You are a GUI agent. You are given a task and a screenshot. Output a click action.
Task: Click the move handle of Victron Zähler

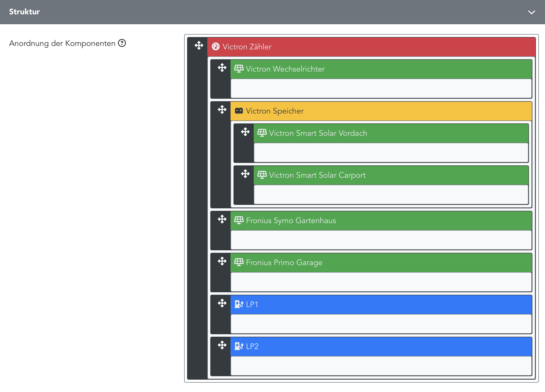[199, 45]
